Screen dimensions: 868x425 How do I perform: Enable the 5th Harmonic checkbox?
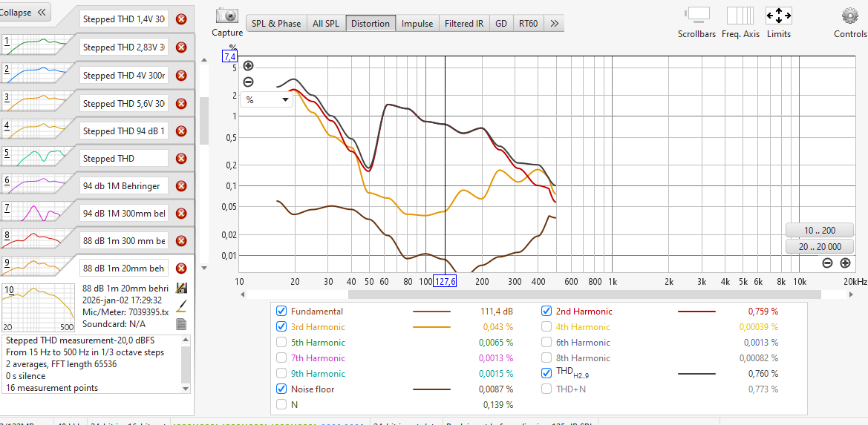click(x=281, y=342)
